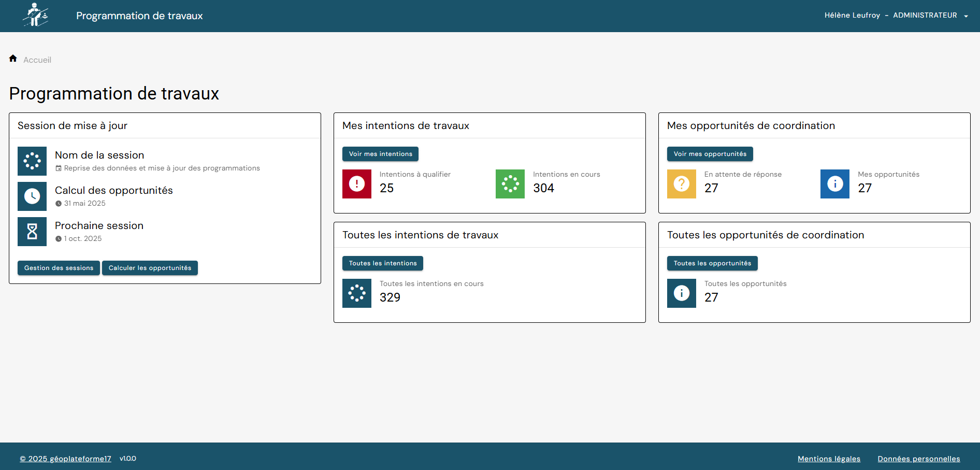Click the green Intentions en cours icon

point(510,184)
